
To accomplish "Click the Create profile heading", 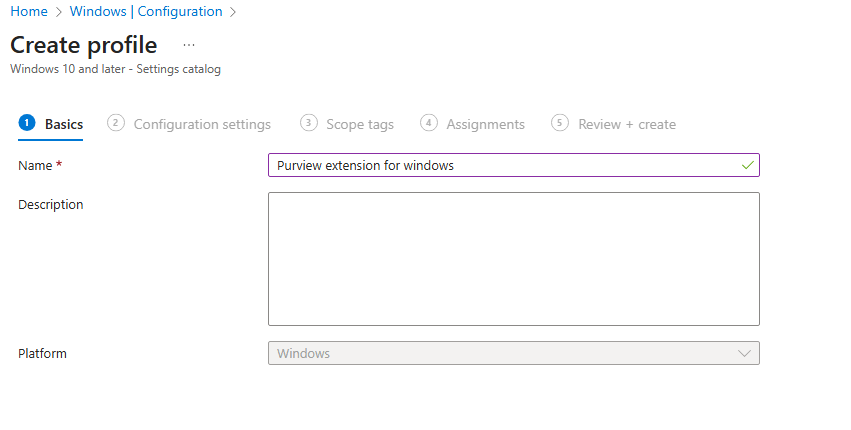I will pos(84,45).
